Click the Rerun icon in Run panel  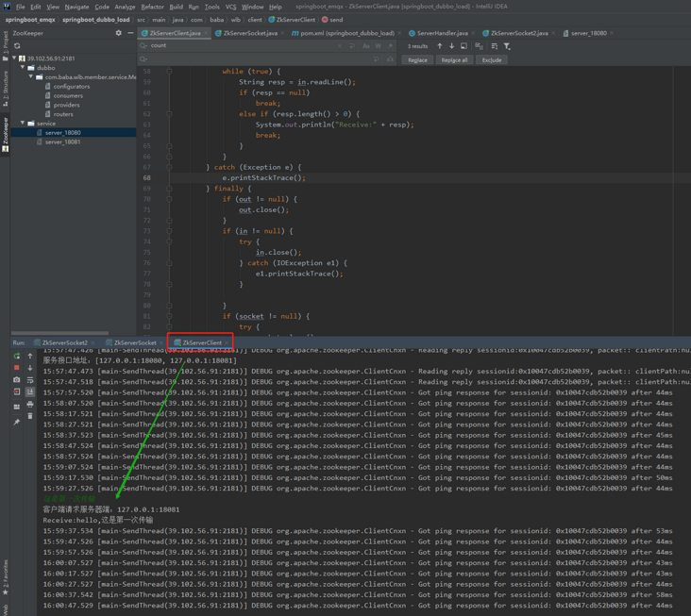click(17, 357)
